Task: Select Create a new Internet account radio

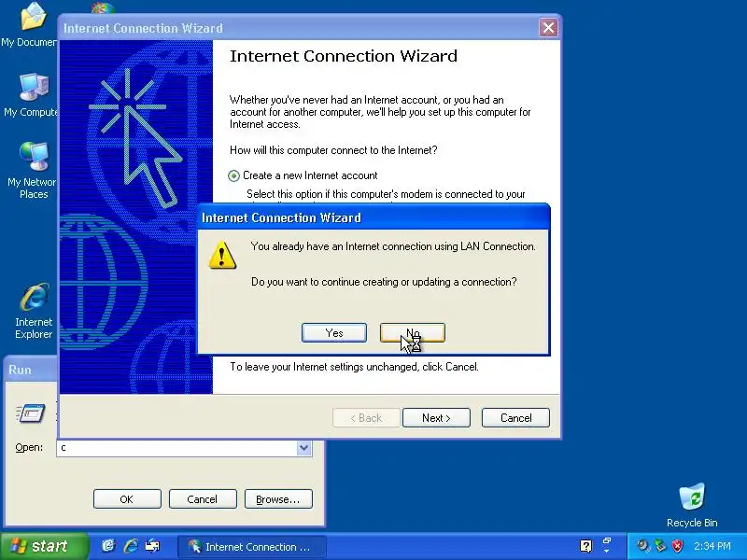Action: tap(233, 175)
